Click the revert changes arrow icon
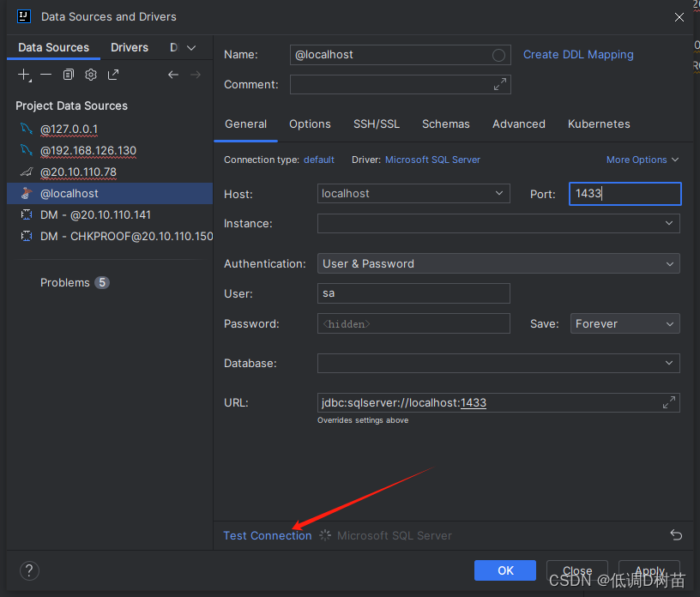Screen dimensions: 700x597 point(676,534)
